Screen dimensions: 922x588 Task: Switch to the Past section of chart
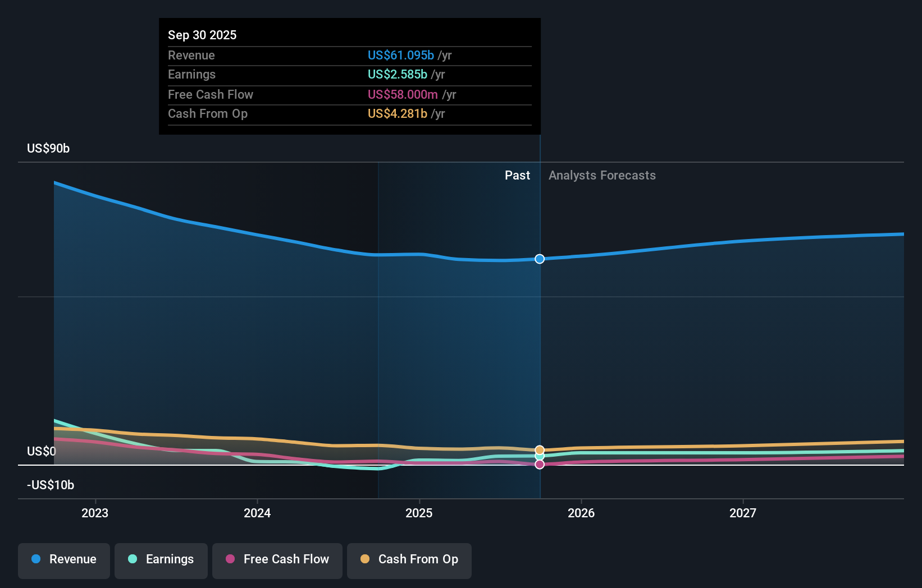517,175
